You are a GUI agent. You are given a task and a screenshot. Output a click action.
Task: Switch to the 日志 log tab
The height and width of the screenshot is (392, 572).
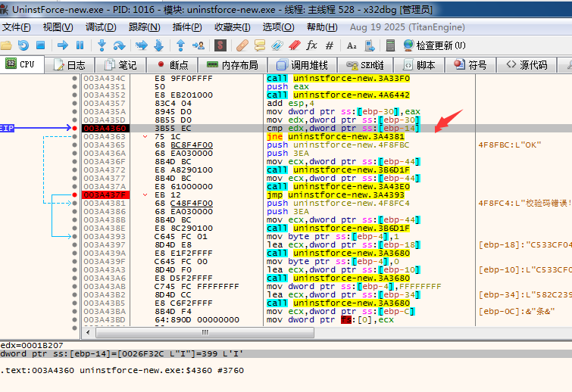[x=69, y=65]
